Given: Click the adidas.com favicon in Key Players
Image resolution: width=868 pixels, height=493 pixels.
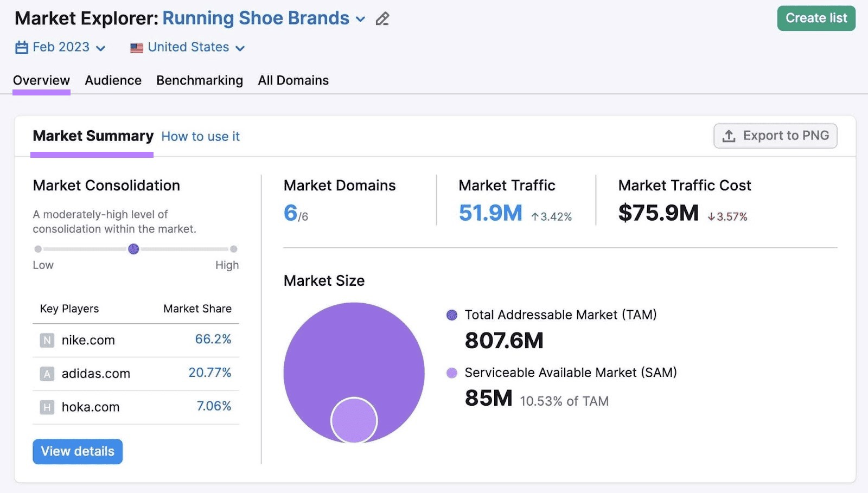Looking at the screenshot, I should click(x=47, y=374).
